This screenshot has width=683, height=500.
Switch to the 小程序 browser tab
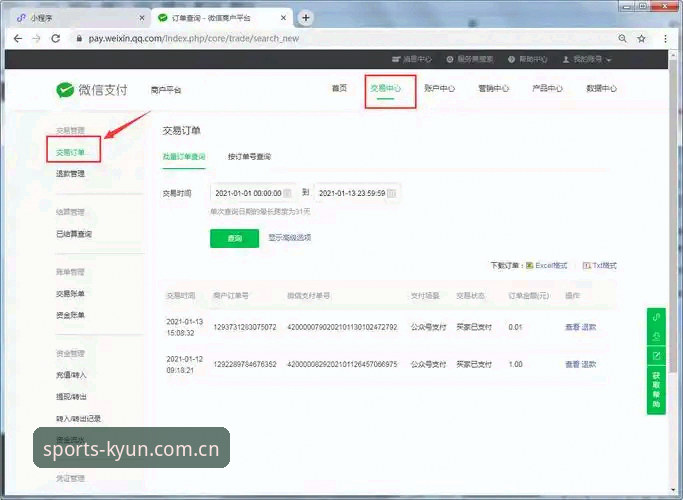78,18
